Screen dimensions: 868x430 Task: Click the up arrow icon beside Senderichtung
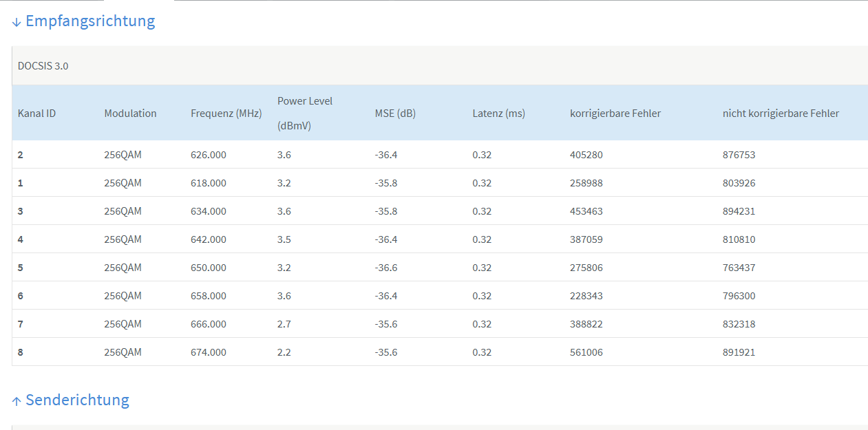[17, 401]
